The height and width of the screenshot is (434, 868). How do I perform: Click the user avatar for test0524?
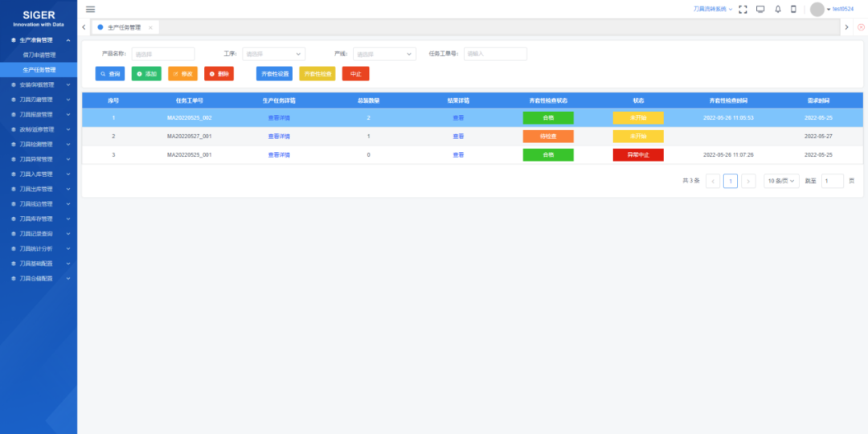click(x=817, y=9)
